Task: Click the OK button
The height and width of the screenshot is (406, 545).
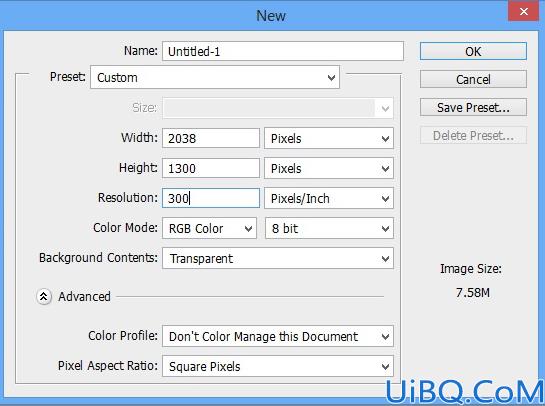Action: coord(473,51)
